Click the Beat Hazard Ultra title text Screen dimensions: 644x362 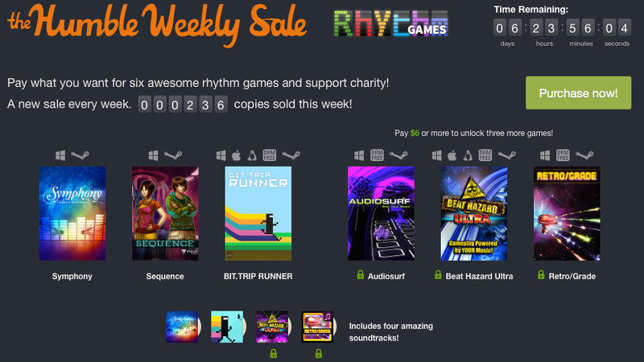click(x=479, y=276)
